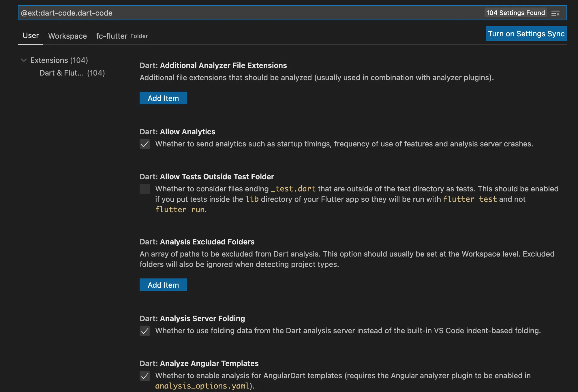Add Item to Analysis Excluded Folders
The height and width of the screenshot is (392, 578).
163,285
